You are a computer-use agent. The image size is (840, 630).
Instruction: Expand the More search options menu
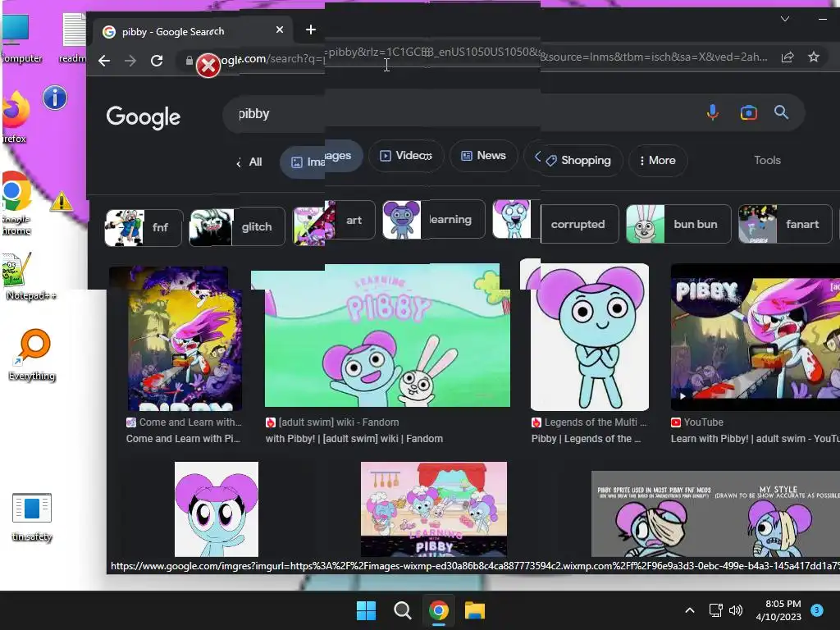658,160
